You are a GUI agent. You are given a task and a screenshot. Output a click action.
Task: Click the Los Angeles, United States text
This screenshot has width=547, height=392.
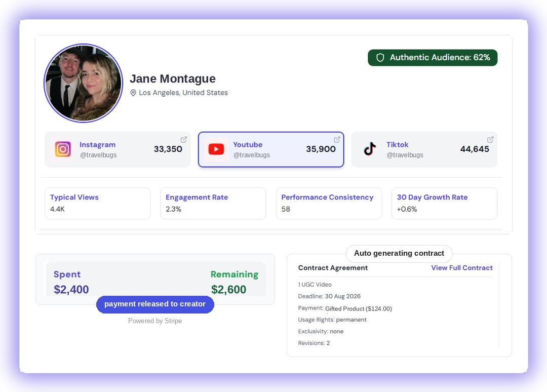point(183,93)
